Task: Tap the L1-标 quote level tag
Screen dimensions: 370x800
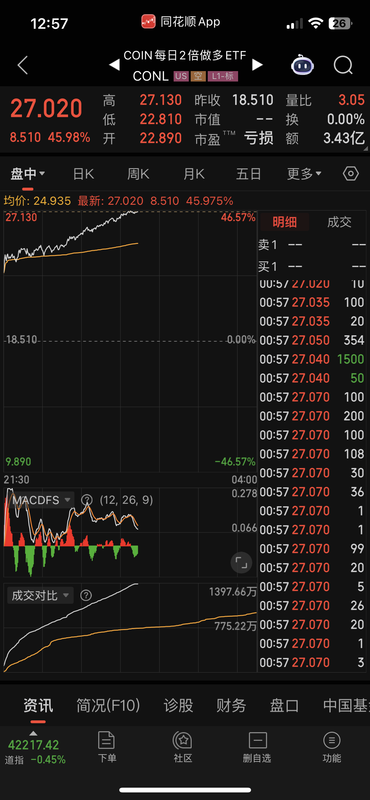Action: click(x=222, y=76)
